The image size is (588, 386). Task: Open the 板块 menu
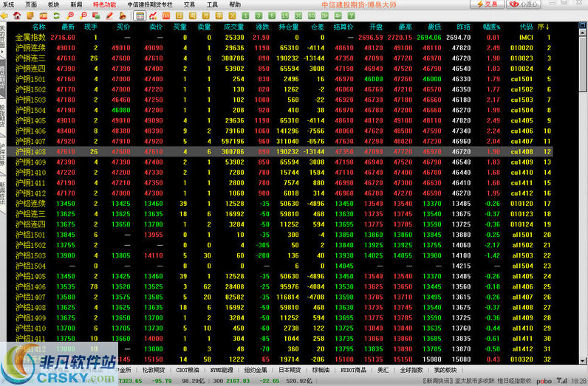pyautogui.click(x=54, y=4)
